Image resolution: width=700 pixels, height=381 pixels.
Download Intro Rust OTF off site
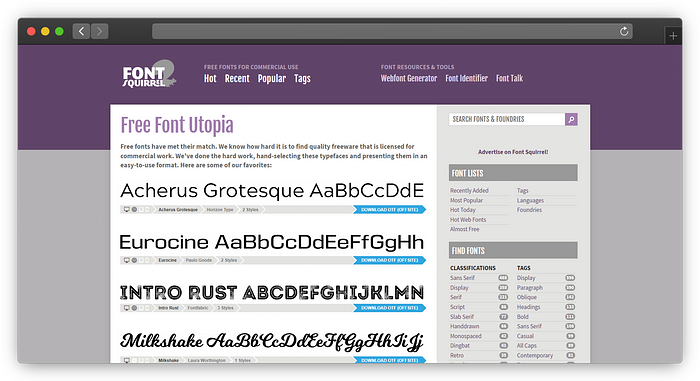click(389, 308)
